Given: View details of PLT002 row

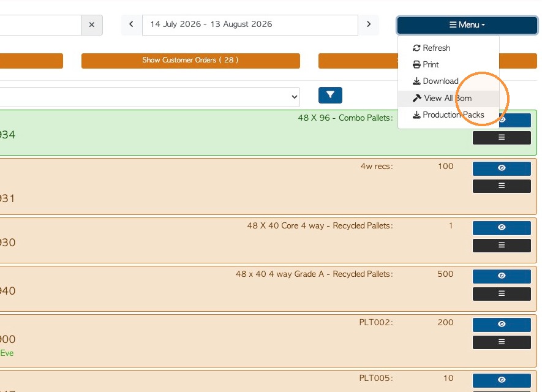Looking at the screenshot, I should (502, 324).
